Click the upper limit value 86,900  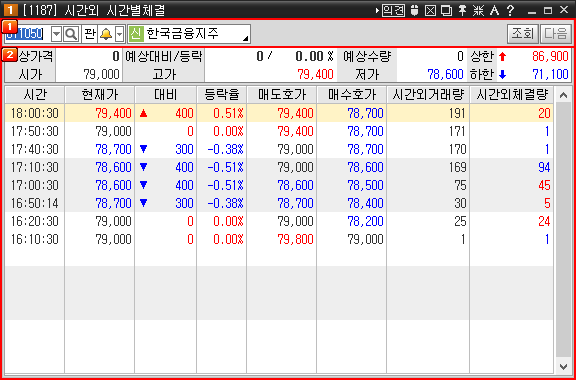pyautogui.click(x=550, y=56)
